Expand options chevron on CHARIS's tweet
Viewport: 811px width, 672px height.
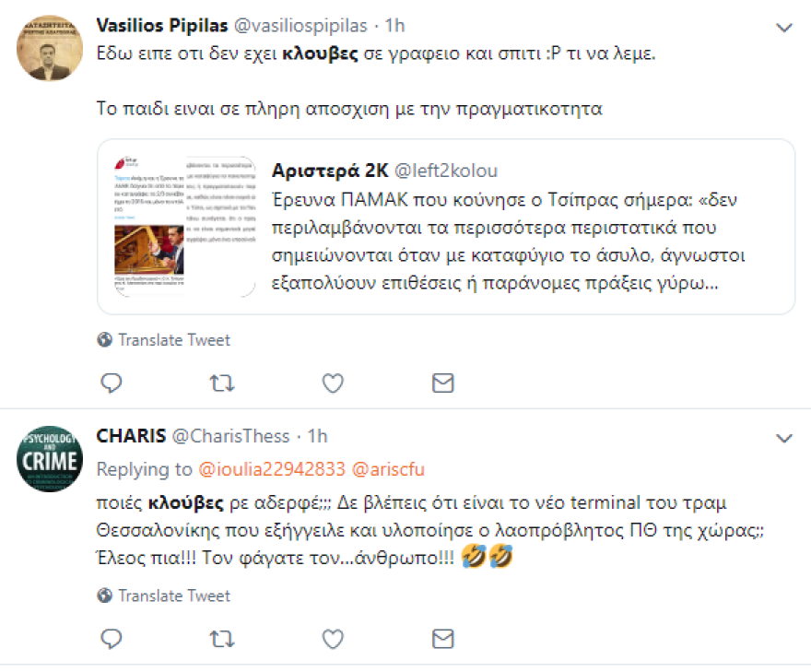(785, 440)
